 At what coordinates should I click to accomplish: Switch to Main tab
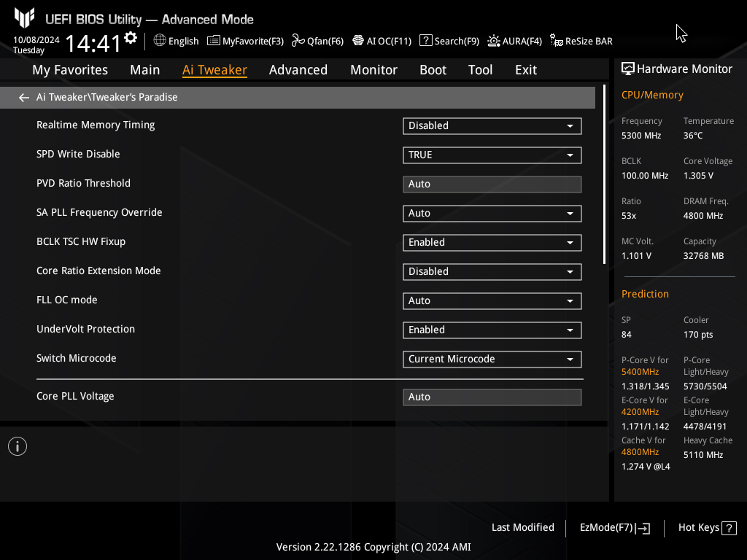tap(145, 70)
